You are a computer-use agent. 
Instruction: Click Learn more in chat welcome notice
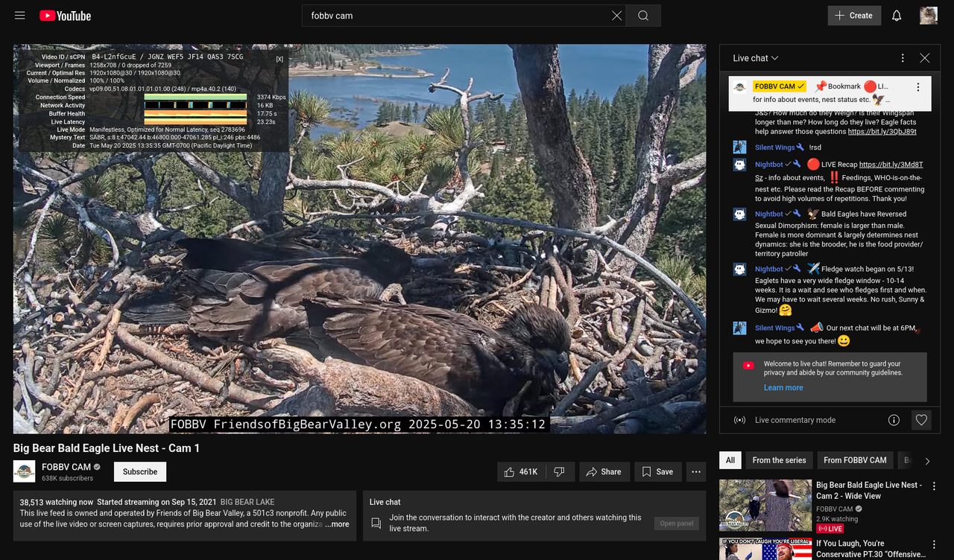(783, 388)
